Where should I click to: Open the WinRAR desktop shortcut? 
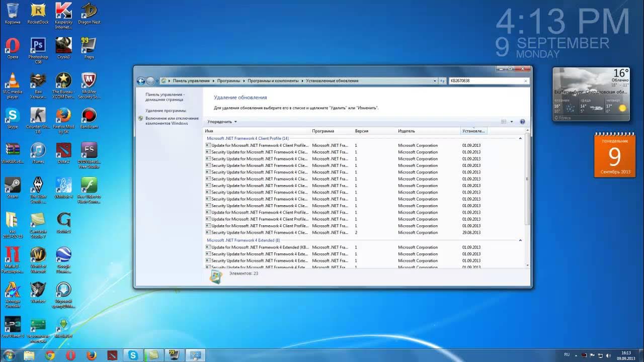13,153
